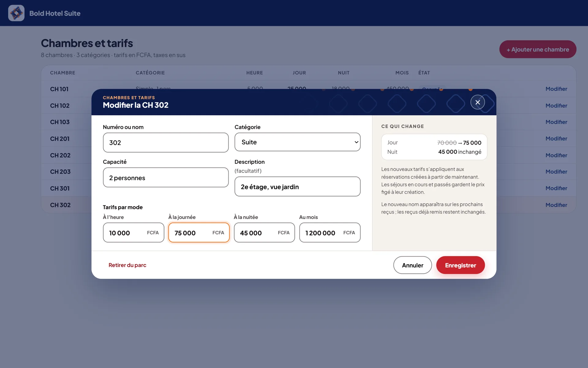
Task: Click the Au mois tariff field
Action: [330, 233]
